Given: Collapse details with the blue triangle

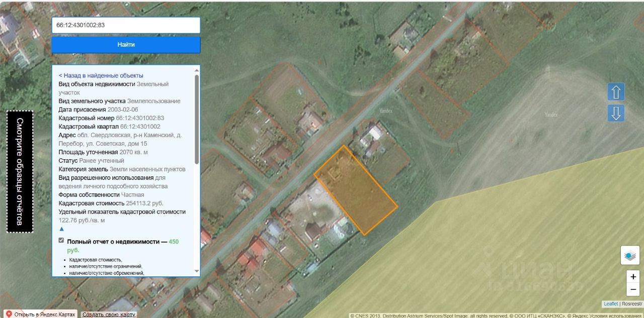Looking at the screenshot, I should click(x=61, y=229).
